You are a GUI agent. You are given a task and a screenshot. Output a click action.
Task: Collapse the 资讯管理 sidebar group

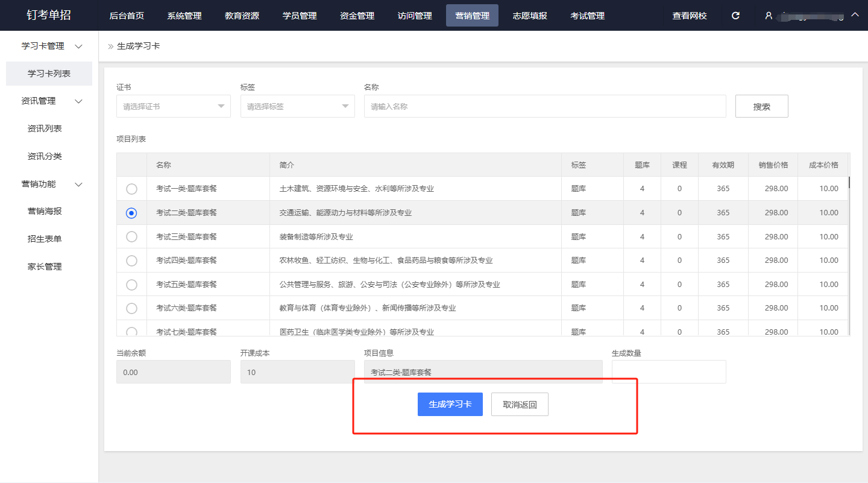click(x=78, y=101)
